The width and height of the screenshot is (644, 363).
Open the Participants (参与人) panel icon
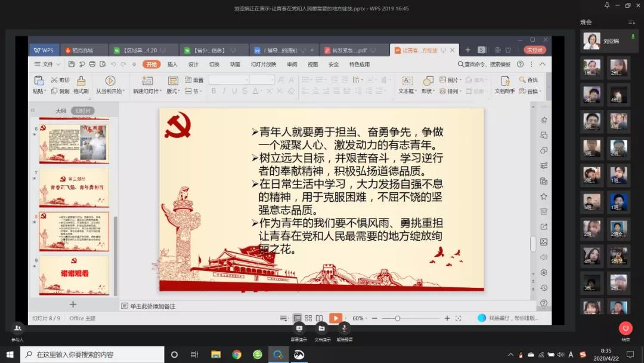pyautogui.click(x=17, y=328)
